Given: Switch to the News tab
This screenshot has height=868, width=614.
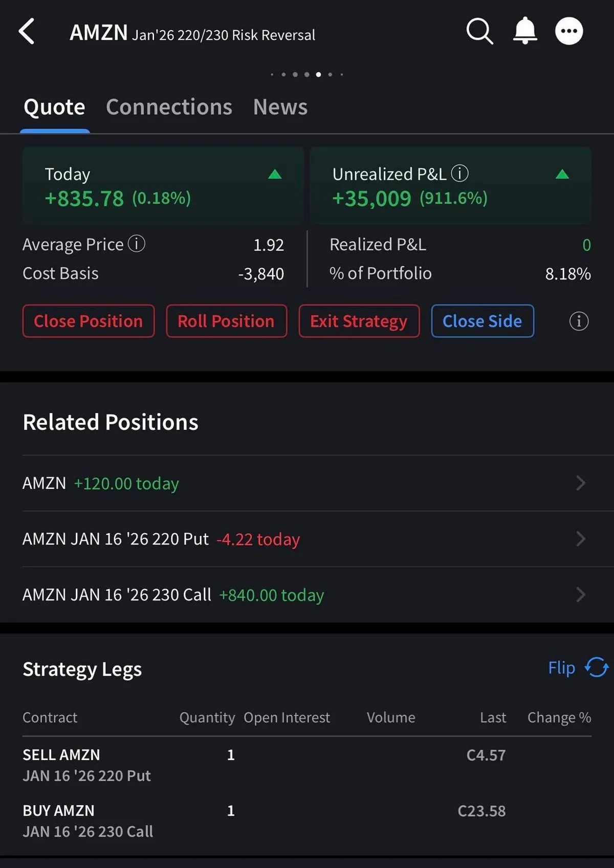Looking at the screenshot, I should (280, 107).
